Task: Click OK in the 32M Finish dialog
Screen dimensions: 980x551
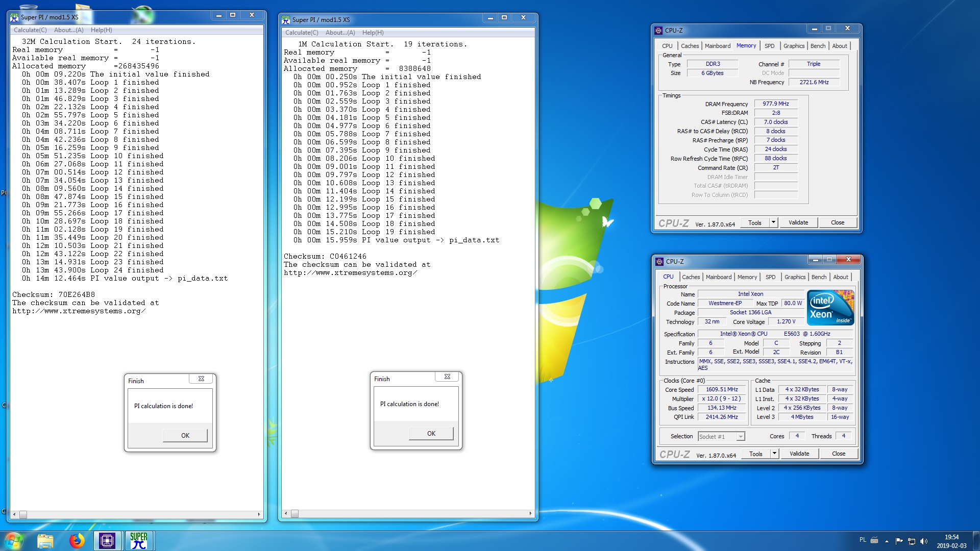Action: pos(185,435)
